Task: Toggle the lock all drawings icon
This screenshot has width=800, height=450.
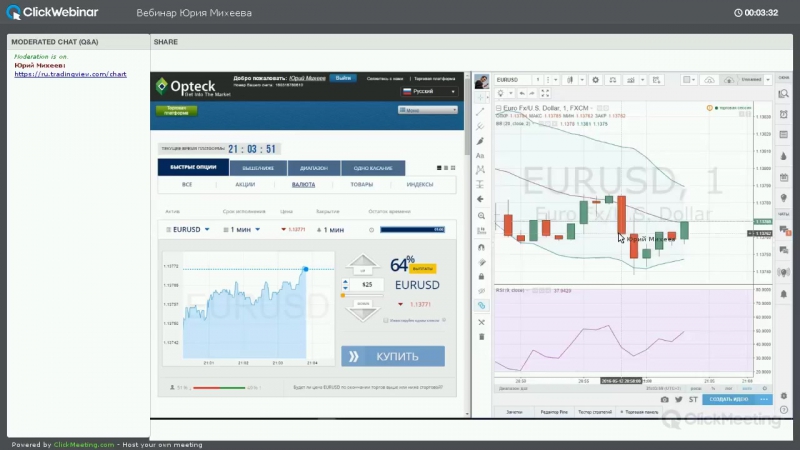Action: click(x=481, y=277)
